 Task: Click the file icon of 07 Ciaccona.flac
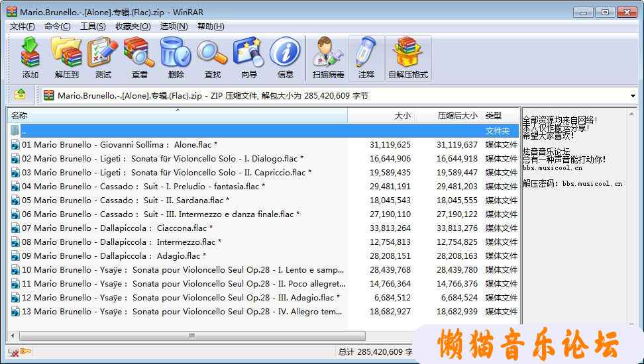(x=16, y=228)
